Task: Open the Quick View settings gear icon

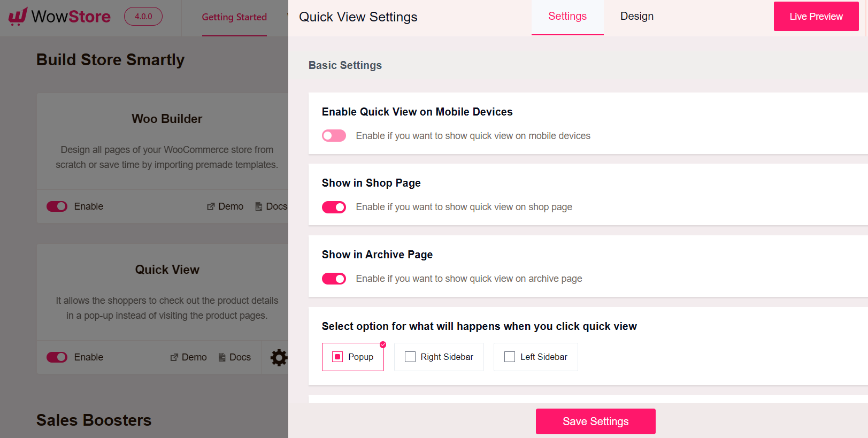Action: coord(279,357)
